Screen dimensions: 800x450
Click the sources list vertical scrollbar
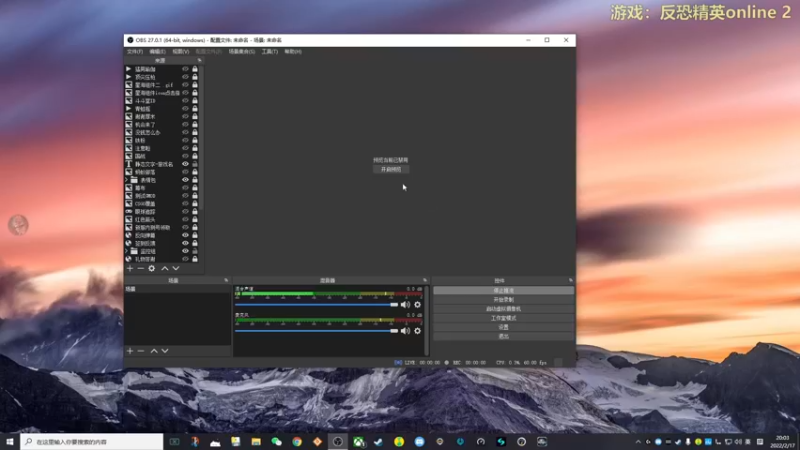tap(201, 138)
